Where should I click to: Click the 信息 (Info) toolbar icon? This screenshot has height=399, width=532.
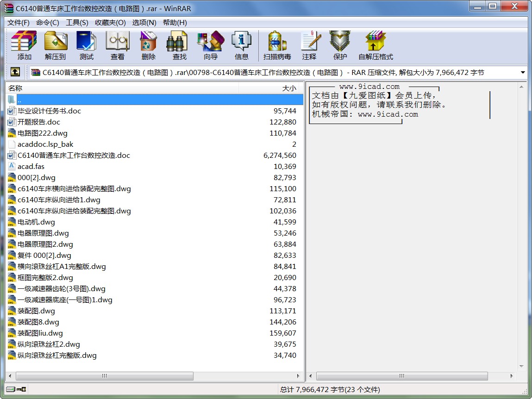(241, 41)
